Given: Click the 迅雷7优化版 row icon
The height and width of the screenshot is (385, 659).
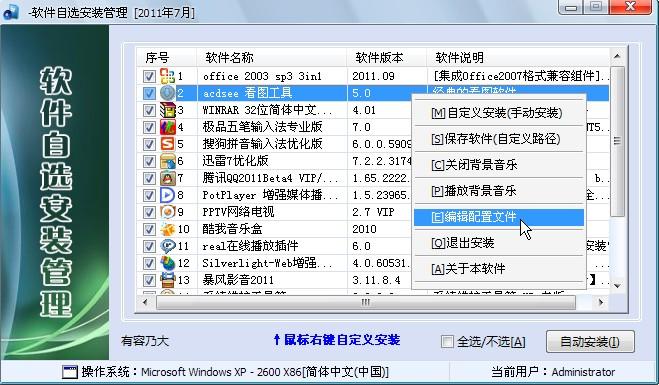Looking at the screenshot, I should [x=167, y=161].
